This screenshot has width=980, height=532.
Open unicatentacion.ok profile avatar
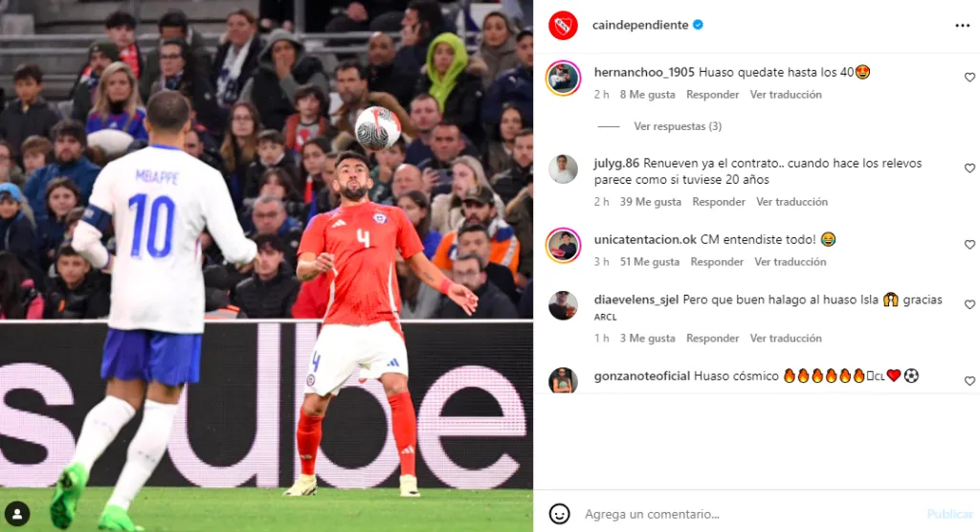point(563,245)
